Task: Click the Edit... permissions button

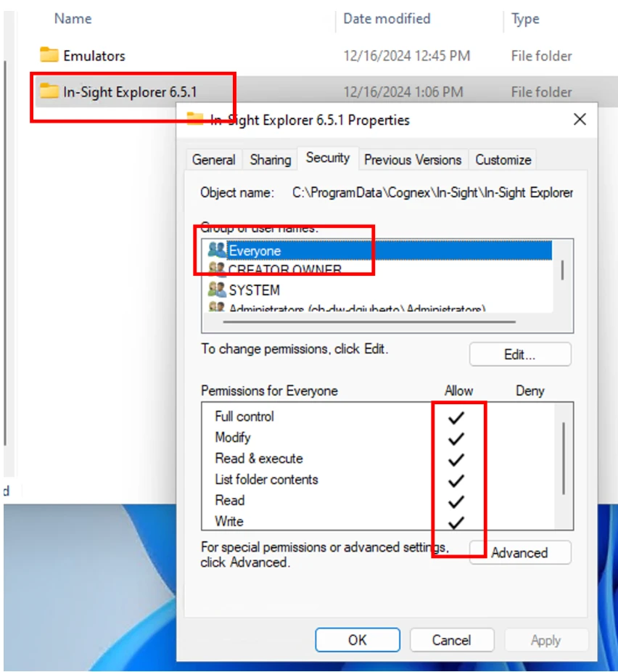Action: pyautogui.click(x=520, y=354)
